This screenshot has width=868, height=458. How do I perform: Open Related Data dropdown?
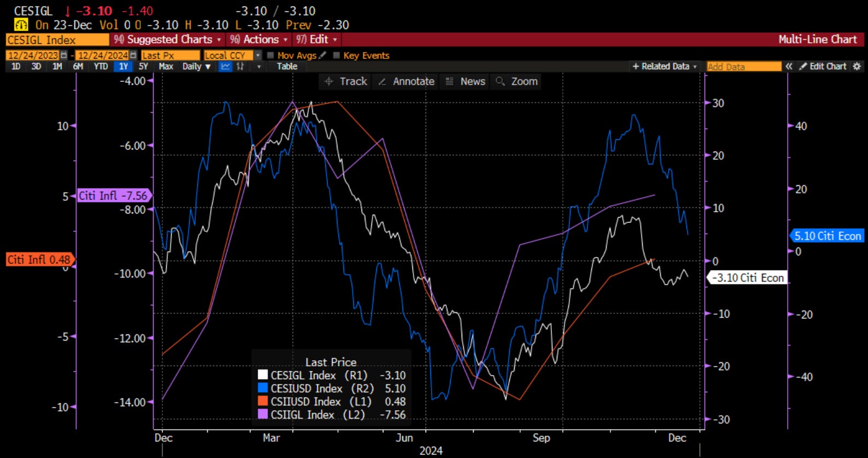[665, 66]
